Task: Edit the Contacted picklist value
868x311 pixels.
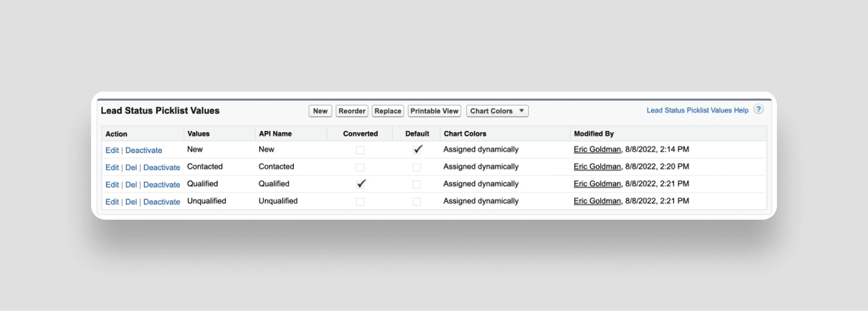Action: point(112,168)
